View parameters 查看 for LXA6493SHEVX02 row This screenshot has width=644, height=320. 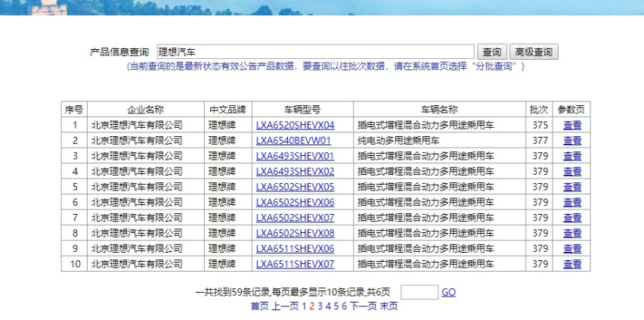click(x=572, y=172)
